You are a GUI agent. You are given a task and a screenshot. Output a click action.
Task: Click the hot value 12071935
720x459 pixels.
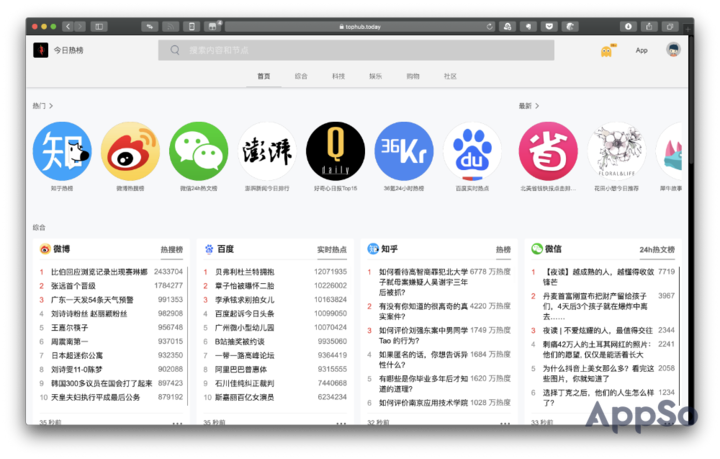pos(330,272)
